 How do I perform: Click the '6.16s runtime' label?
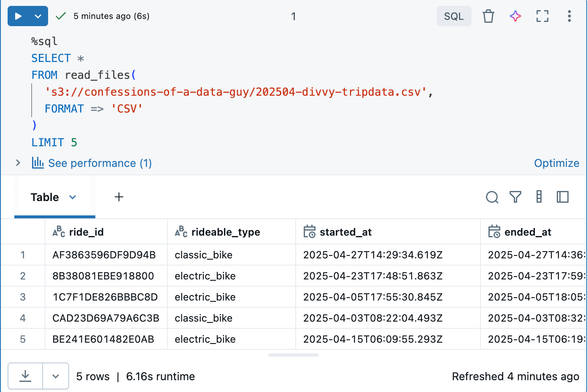click(160, 376)
